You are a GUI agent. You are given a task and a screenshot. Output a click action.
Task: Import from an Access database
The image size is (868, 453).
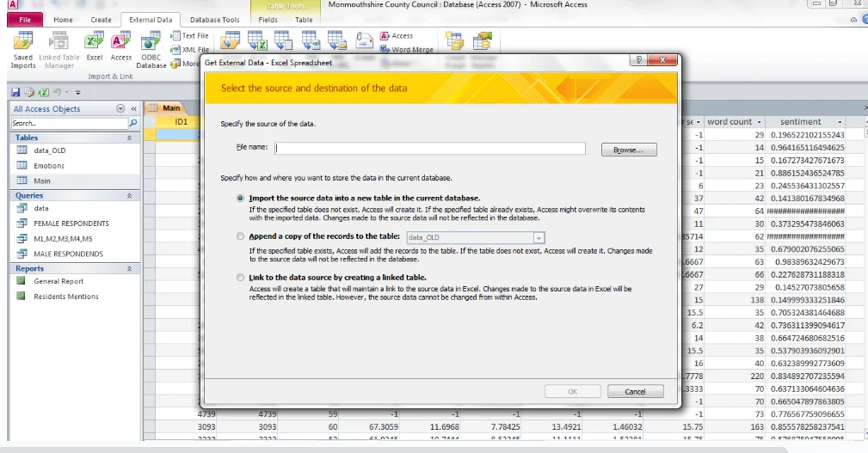[x=120, y=46]
